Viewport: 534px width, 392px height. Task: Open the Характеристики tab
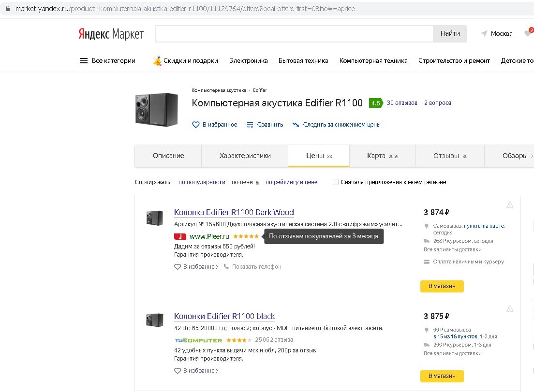tap(245, 156)
